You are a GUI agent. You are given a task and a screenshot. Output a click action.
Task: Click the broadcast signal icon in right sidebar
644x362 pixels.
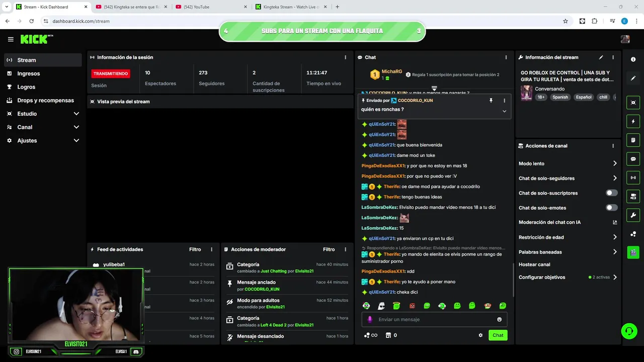[x=633, y=177]
